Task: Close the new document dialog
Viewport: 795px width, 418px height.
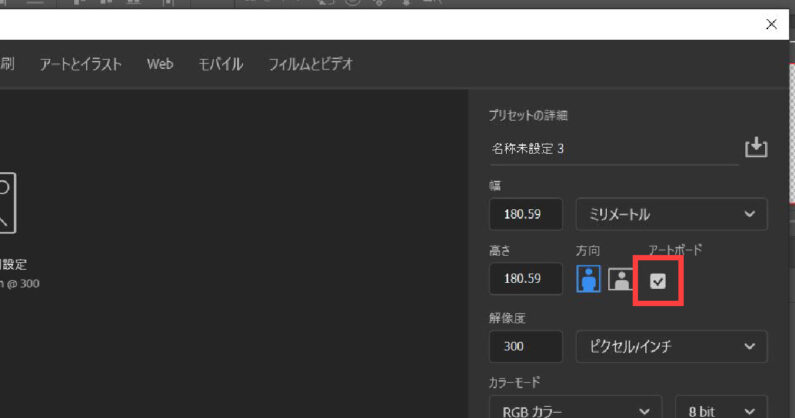Action: (x=771, y=24)
